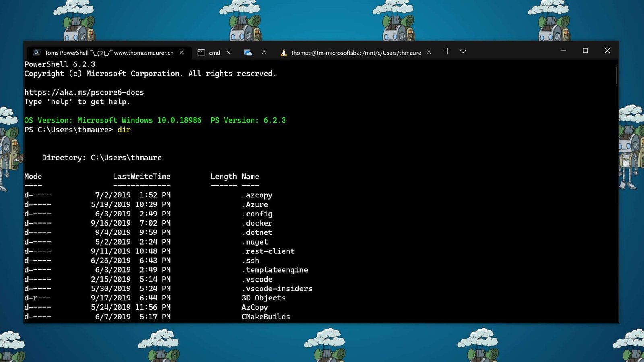644x362 pixels.
Task: Open a new tab with plus button
Action: pyautogui.click(x=447, y=51)
